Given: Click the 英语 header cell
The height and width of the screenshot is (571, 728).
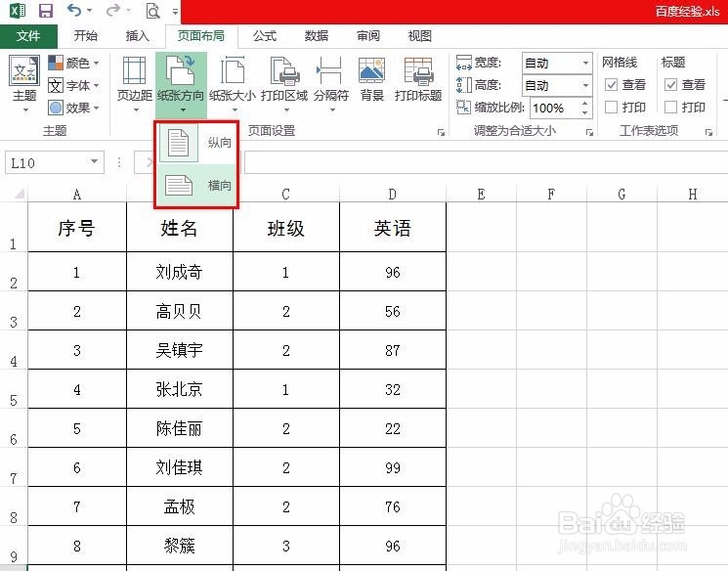Looking at the screenshot, I should pyautogui.click(x=393, y=228).
